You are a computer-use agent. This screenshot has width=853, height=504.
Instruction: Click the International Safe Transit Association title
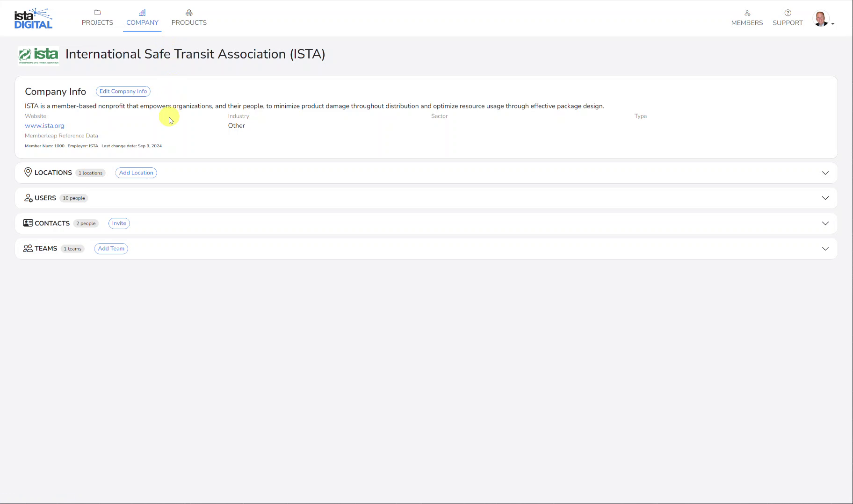195,54
